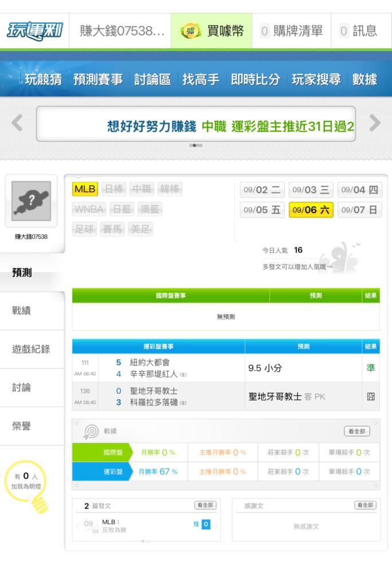
Task: Select the 日籃 league filter
Action: point(121,209)
